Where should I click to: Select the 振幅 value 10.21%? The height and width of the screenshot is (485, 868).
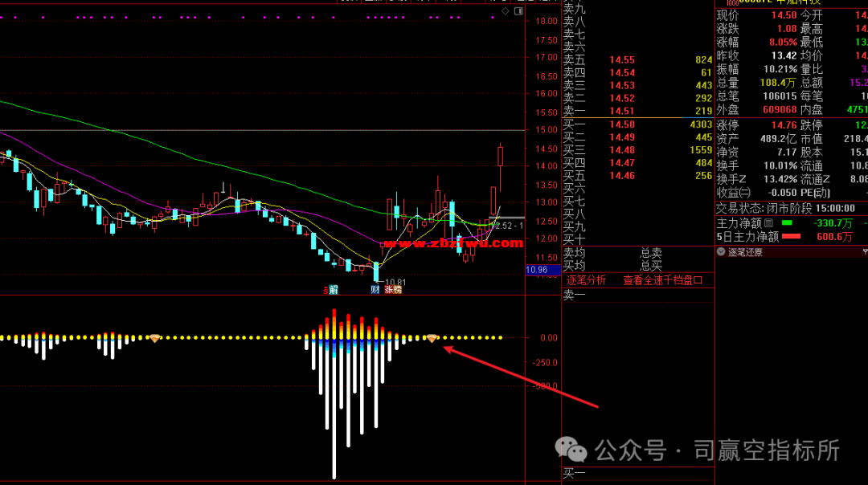tap(780, 69)
